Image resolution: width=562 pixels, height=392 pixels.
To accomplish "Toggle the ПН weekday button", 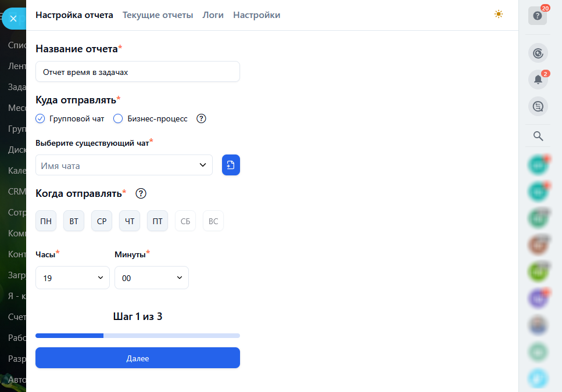I will pyautogui.click(x=46, y=221).
